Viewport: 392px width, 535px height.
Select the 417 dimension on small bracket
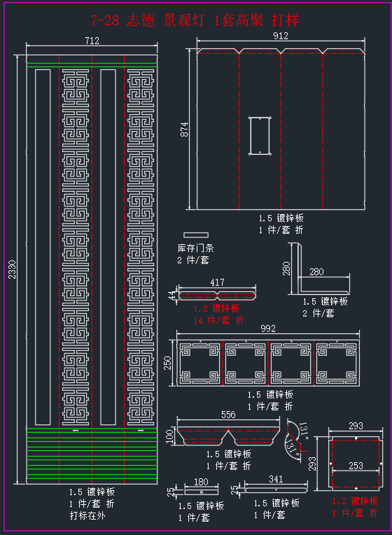217,282
